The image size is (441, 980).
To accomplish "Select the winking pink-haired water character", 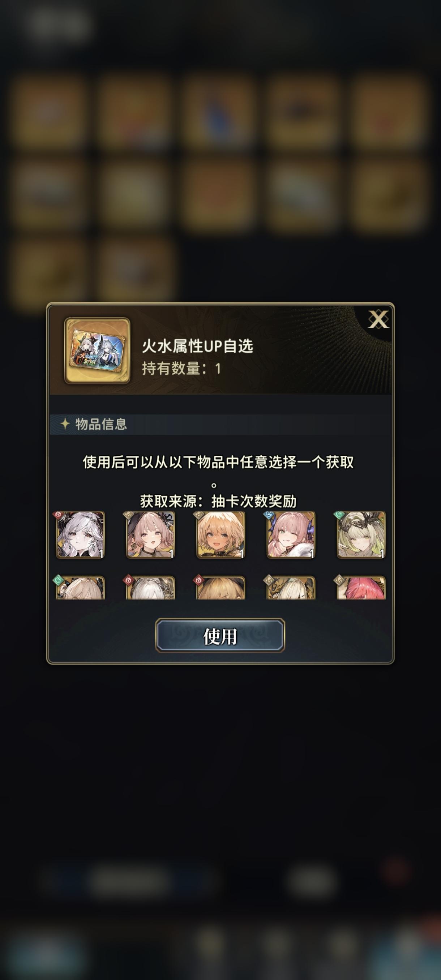I will point(291,535).
